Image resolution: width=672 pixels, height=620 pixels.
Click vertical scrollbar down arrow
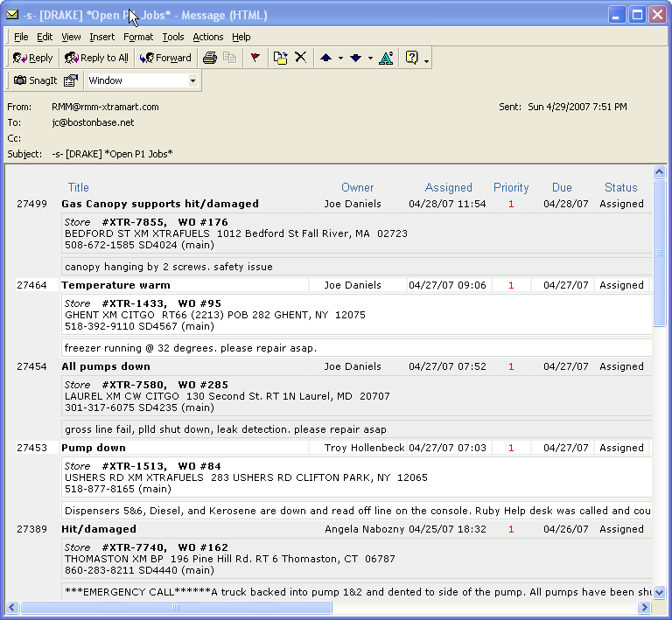pyautogui.click(x=659, y=592)
